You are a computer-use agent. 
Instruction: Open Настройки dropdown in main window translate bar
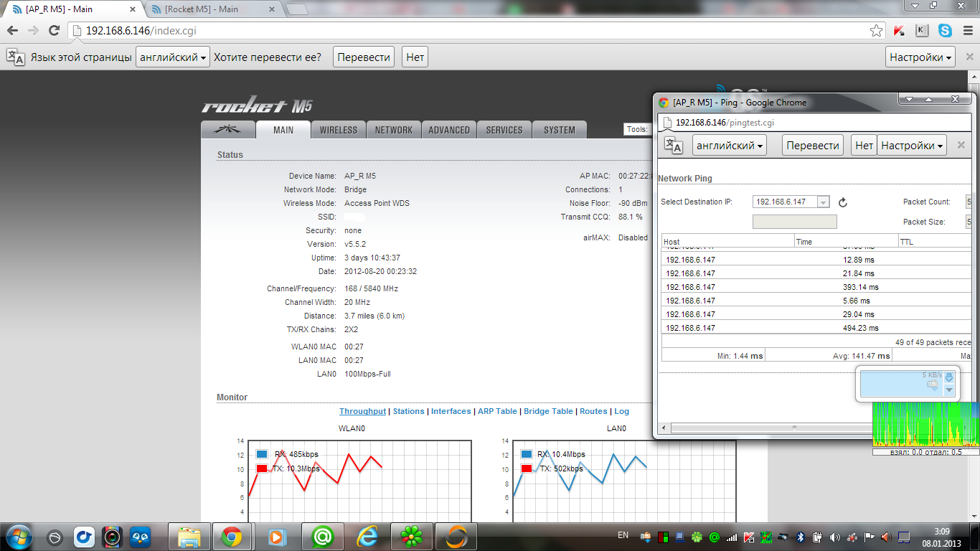click(920, 57)
